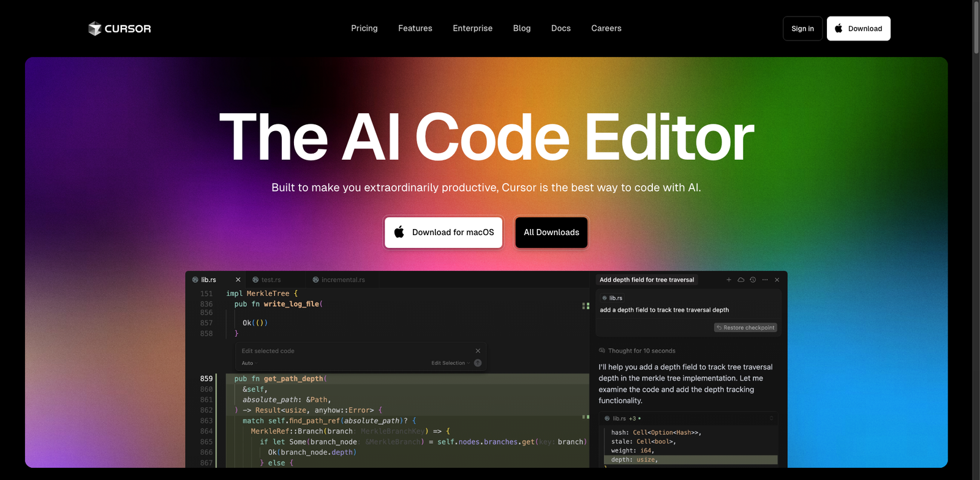Image resolution: width=980 pixels, height=480 pixels.
Task: Click the Rust icon on incremental.rs tab
Action: pos(315,280)
